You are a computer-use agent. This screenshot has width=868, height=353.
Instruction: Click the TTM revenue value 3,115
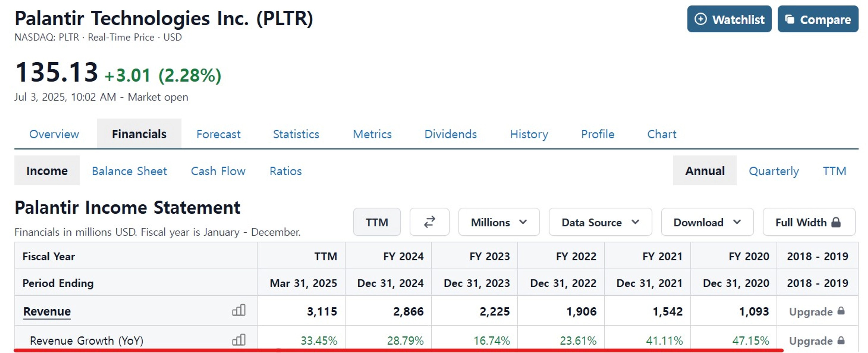click(x=322, y=311)
